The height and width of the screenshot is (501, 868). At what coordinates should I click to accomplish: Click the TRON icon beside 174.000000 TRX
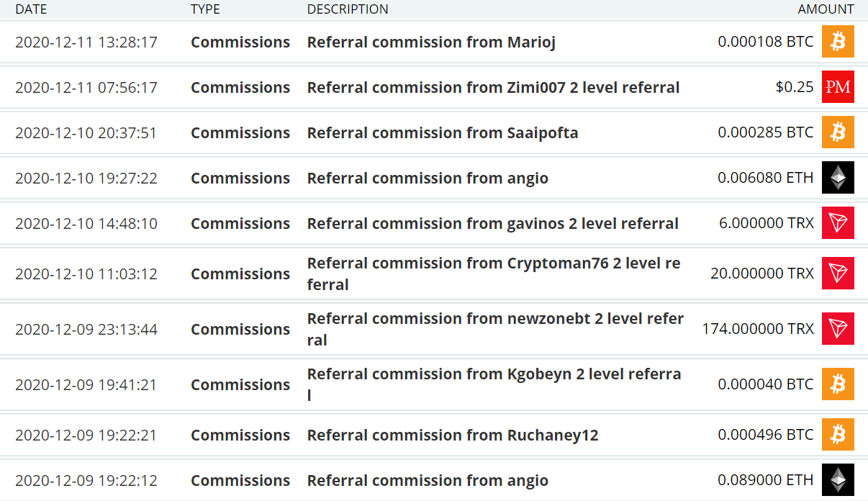click(x=838, y=329)
